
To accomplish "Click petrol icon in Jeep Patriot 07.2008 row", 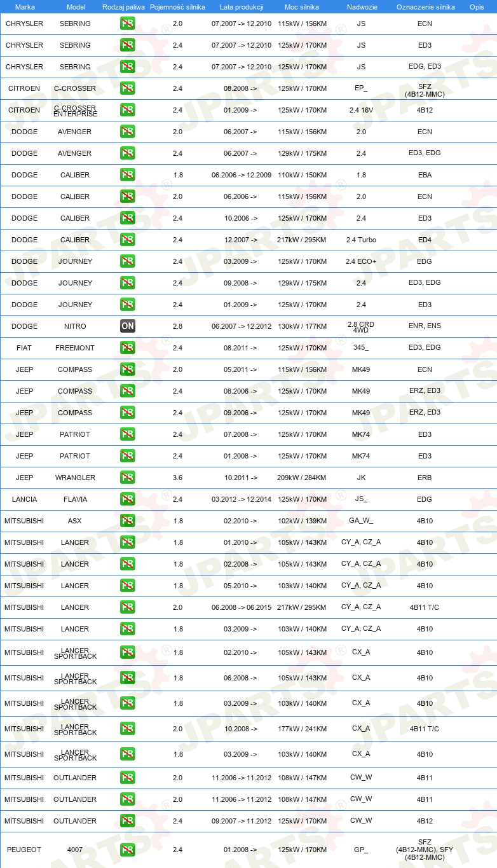I will pos(128,434).
